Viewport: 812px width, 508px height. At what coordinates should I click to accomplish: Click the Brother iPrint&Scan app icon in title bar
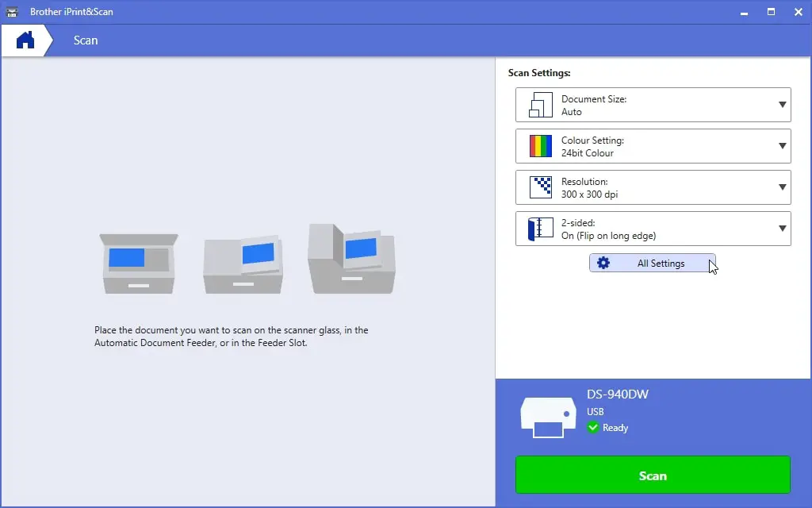tap(12, 11)
